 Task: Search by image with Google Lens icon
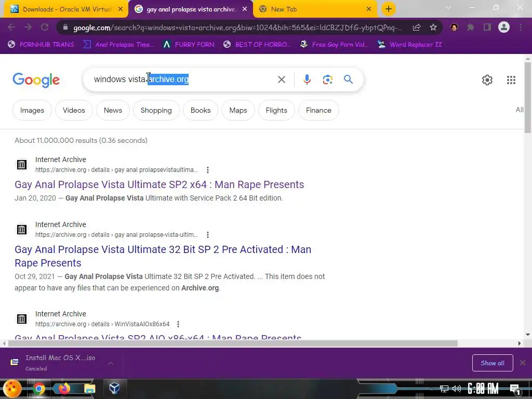pos(327,79)
